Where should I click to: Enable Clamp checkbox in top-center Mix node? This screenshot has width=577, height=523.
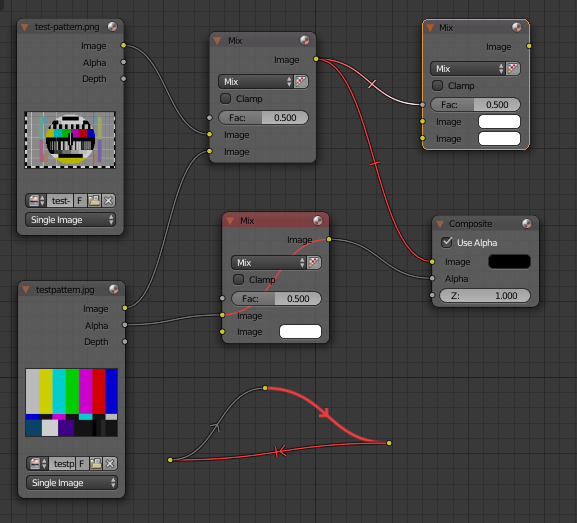(x=225, y=98)
